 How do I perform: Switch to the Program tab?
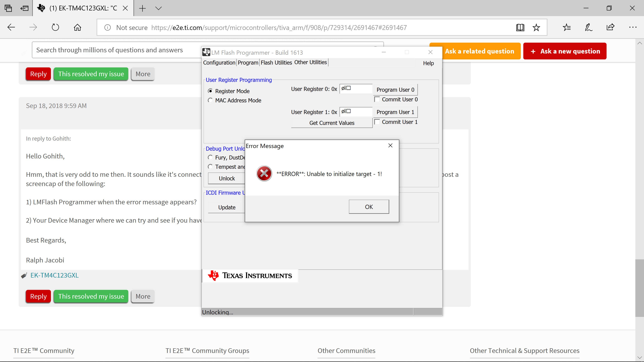[x=248, y=63]
